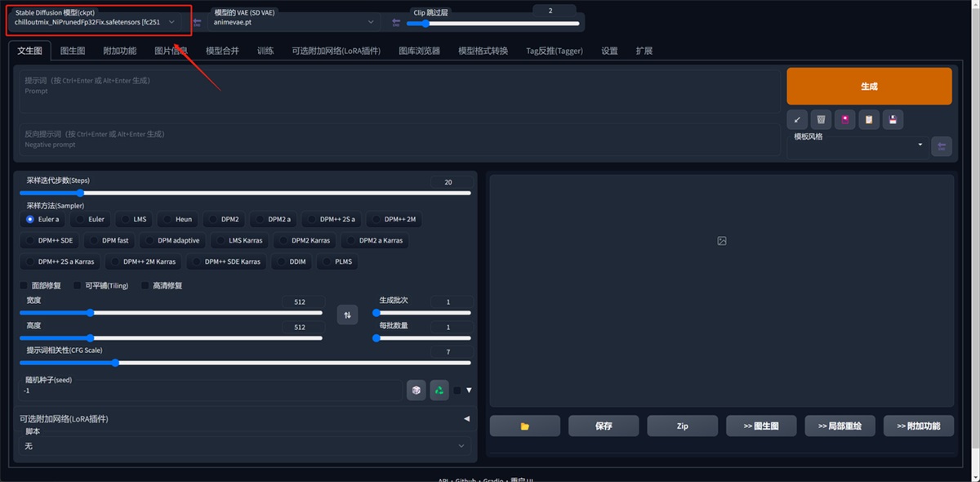Click the 保存 button below the preview
The image size is (980, 482).
pyautogui.click(x=603, y=426)
